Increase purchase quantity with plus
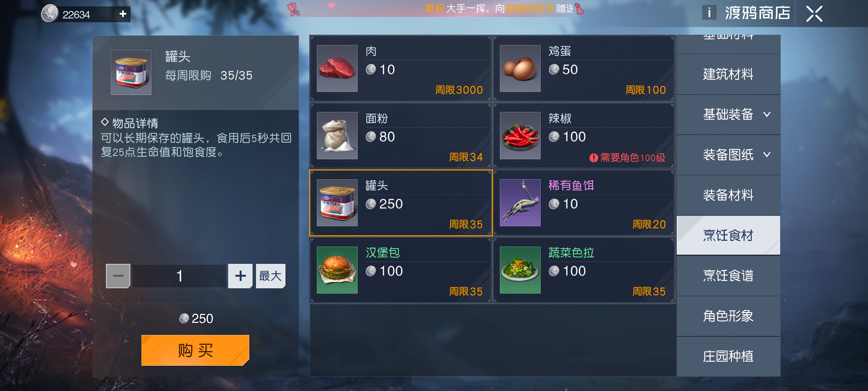This screenshot has height=391, width=868. [240, 276]
